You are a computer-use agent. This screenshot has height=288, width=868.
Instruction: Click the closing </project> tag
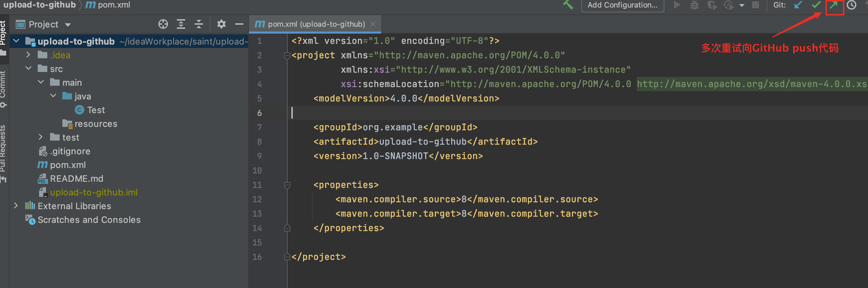(318, 257)
